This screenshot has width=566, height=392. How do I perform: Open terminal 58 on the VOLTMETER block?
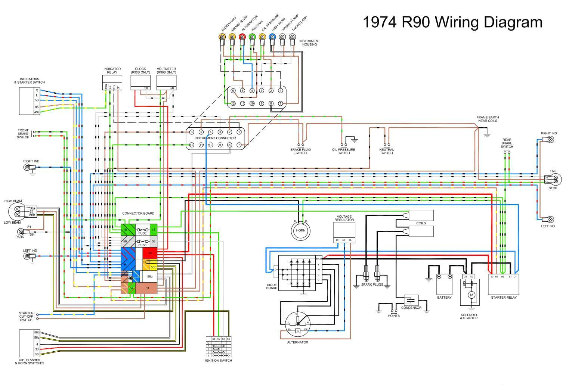[172, 88]
